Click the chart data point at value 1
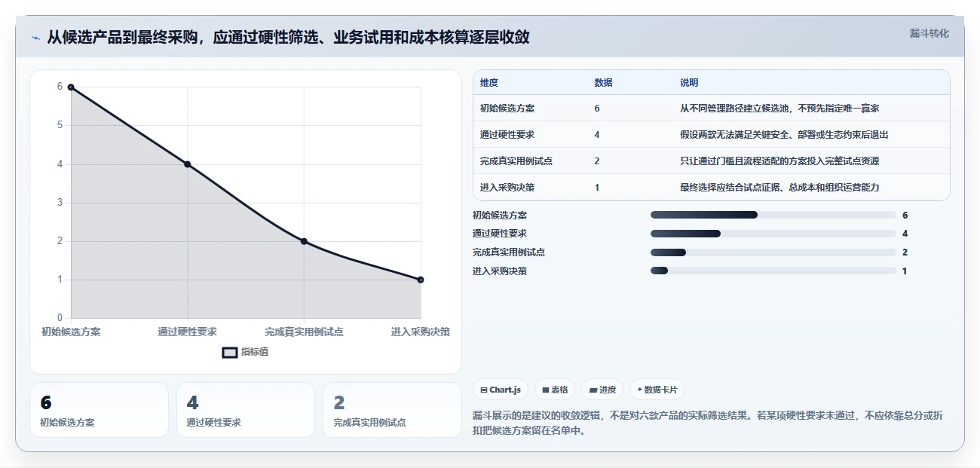 420,280
